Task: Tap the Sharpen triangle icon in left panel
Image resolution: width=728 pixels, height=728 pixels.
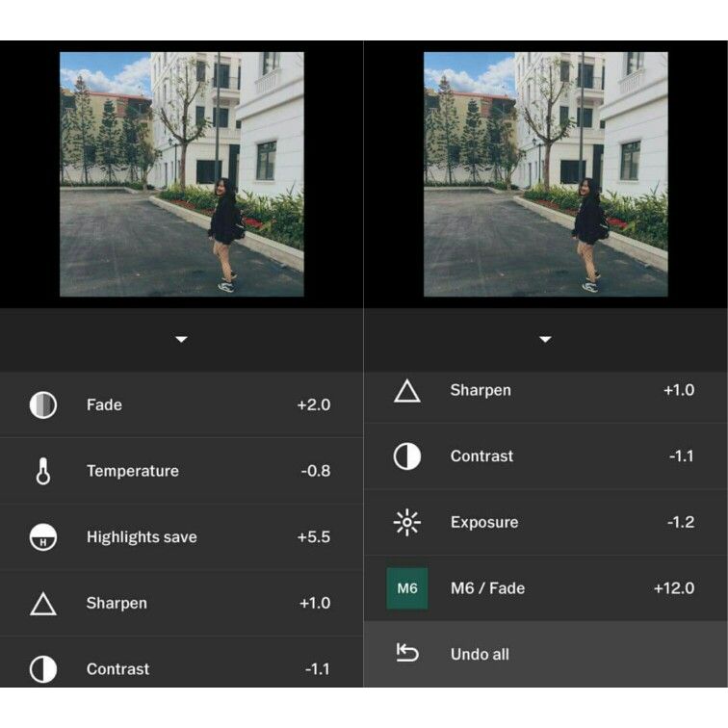Action: click(43, 604)
